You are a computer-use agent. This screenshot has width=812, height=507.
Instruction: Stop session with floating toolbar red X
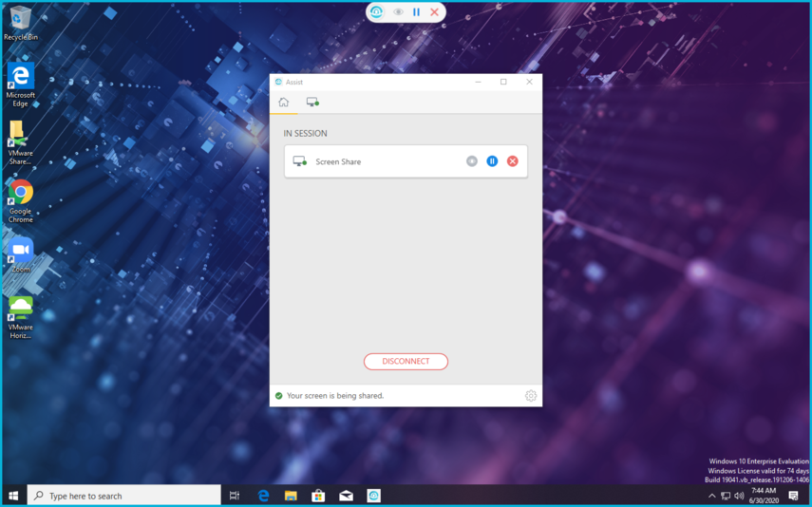pos(435,12)
